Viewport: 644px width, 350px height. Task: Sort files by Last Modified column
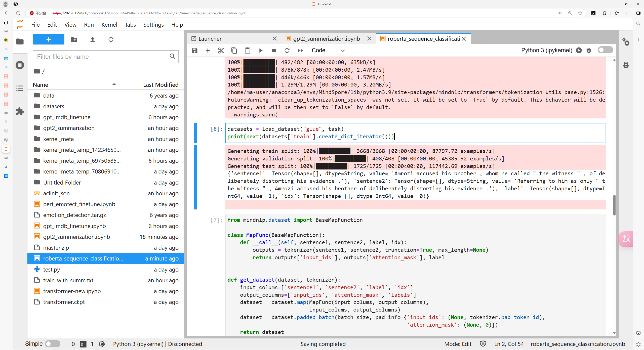point(154,85)
